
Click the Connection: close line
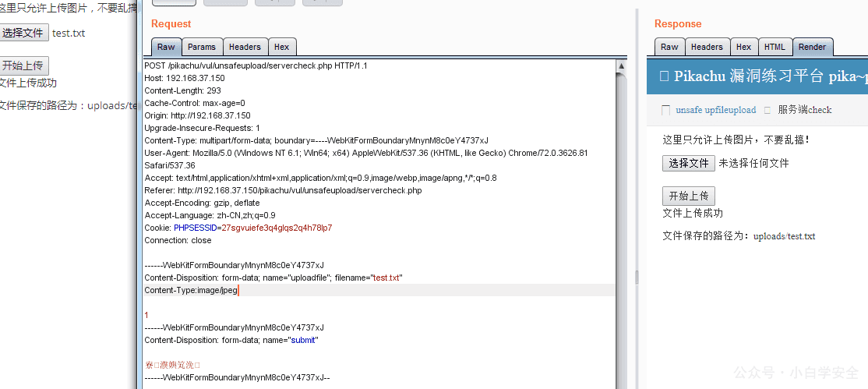coord(178,240)
